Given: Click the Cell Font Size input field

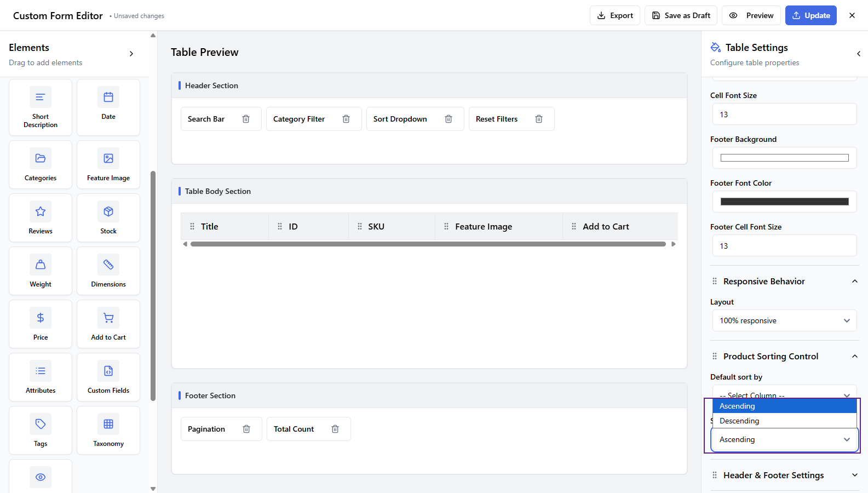Looking at the screenshot, I should coord(784,114).
